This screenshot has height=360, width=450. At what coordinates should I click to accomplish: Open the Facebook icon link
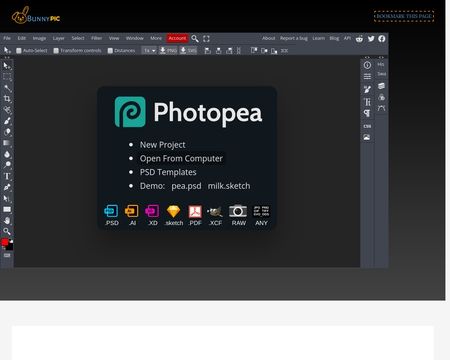pyautogui.click(x=382, y=39)
